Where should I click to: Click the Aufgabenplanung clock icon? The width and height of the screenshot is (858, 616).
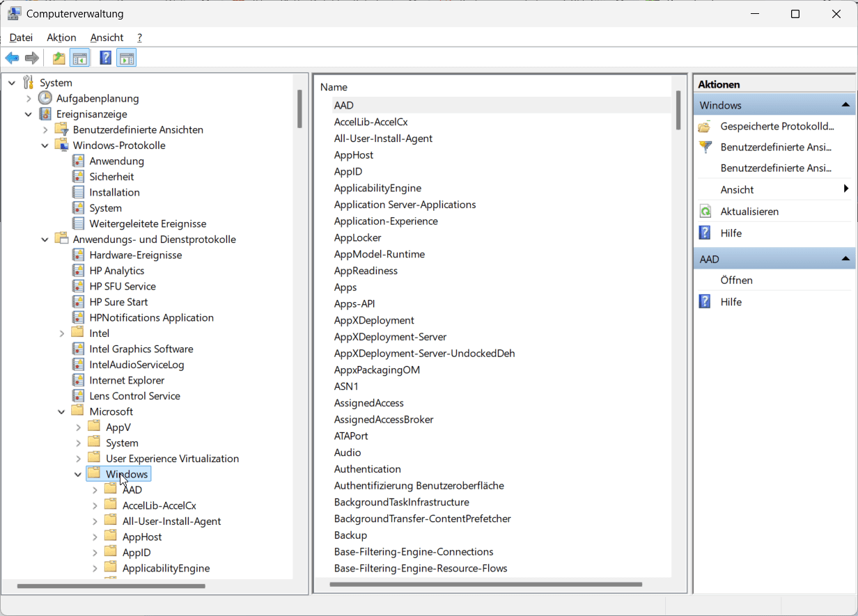(x=45, y=98)
